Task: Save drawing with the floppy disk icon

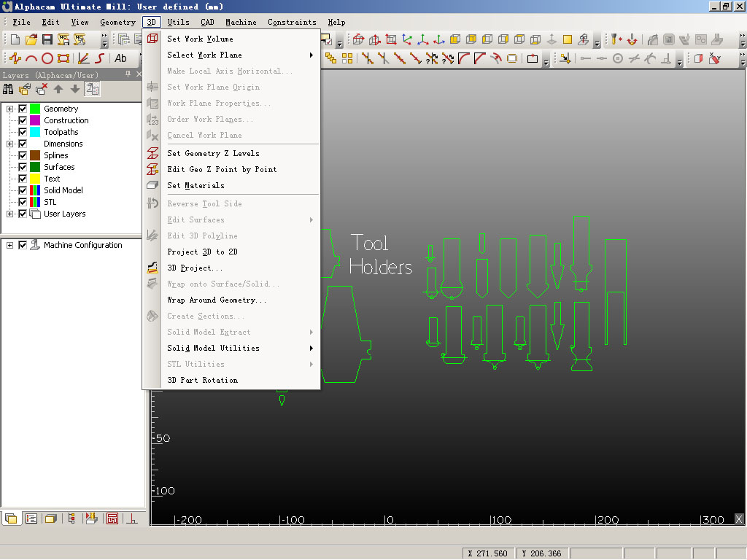Action: [47, 39]
